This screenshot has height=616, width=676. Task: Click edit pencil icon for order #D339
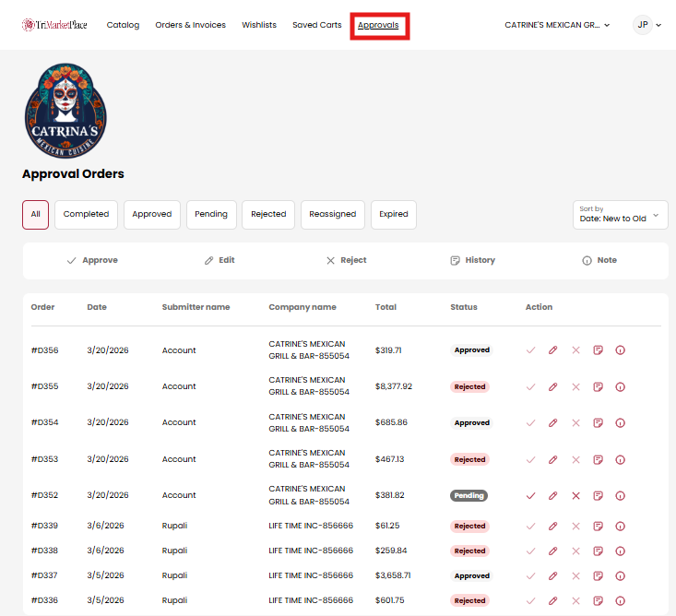pyautogui.click(x=552, y=526)
